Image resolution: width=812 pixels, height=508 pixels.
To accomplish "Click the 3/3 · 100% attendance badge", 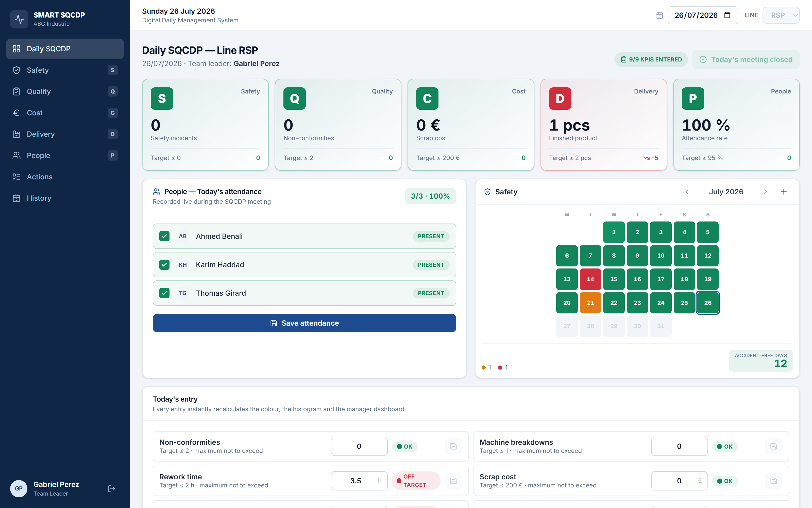I will click(430, 196).
